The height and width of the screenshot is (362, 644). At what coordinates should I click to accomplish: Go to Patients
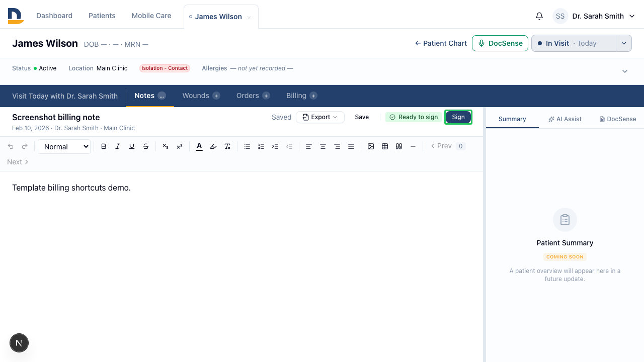(102, 16)
